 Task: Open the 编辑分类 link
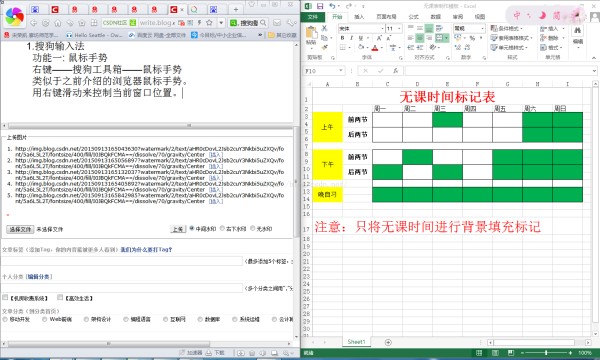pyautogui.click(x=39, y=276)
